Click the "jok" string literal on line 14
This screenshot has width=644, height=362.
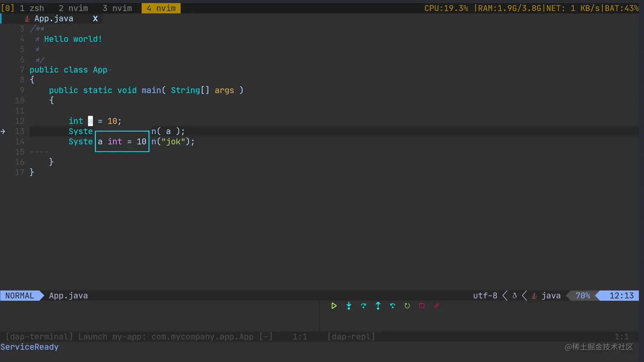coord(173,142)
